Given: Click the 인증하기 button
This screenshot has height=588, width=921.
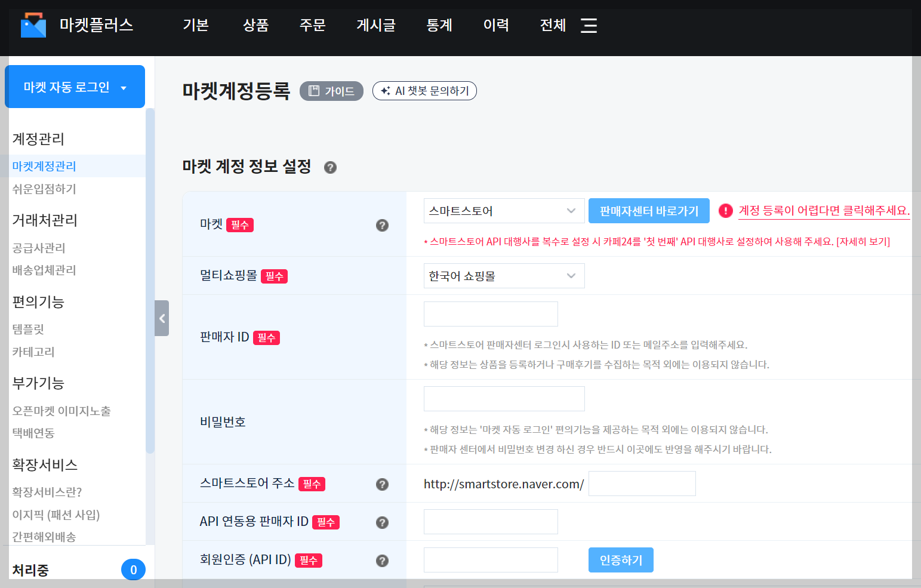Looking at the screenshot, I should (621, 560).
